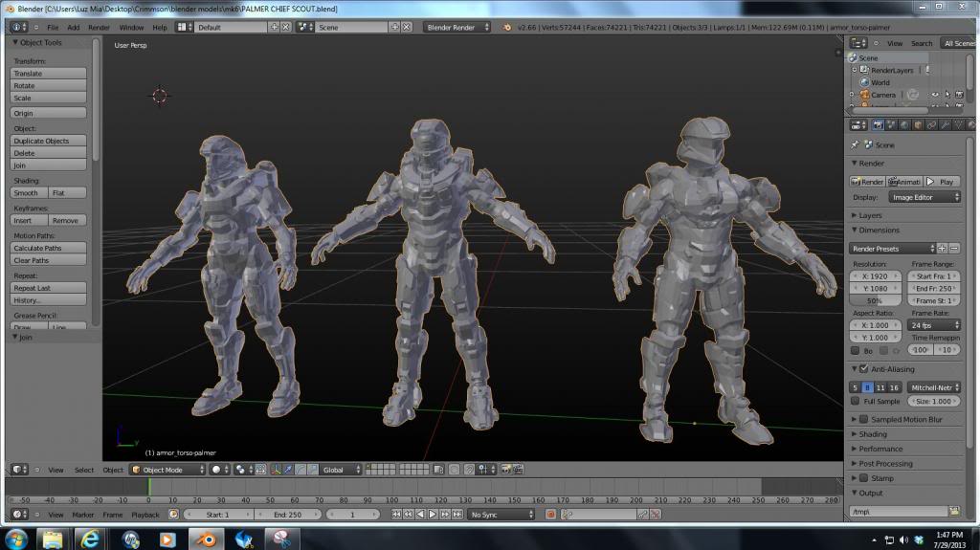The height and width of the screenshot is (550, 980).
Task: Open the World properties tab icon
Action: (904, 125)
